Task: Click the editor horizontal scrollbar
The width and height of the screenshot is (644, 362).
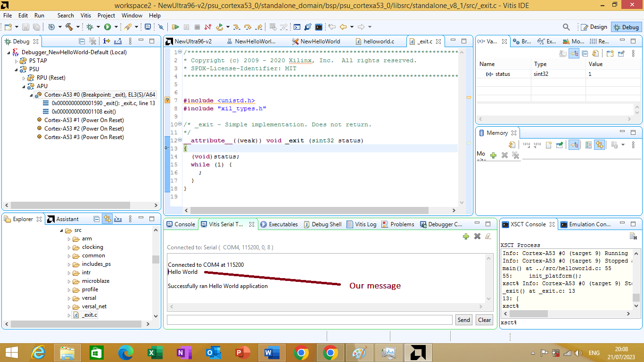Action: pyautogui.click(x=309, y=211)
